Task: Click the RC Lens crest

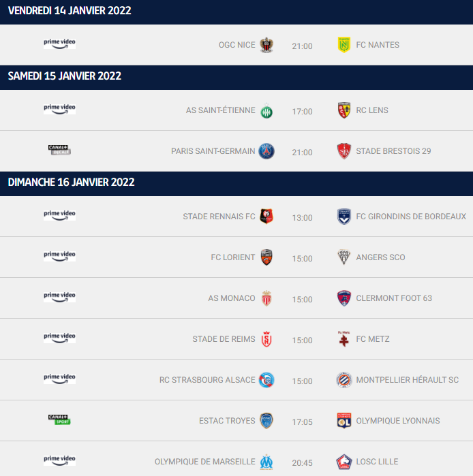Action: [x=344, y=110]
